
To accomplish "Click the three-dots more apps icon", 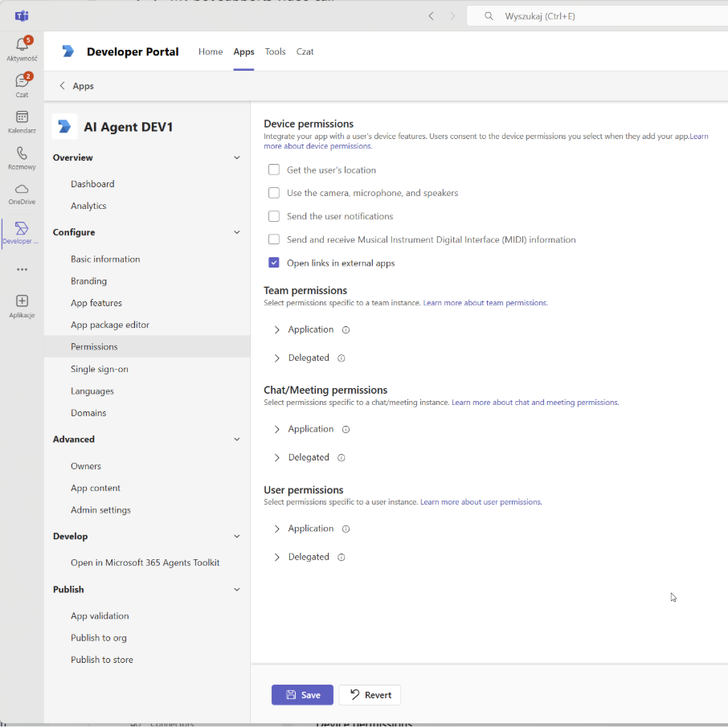I will 22,270.
